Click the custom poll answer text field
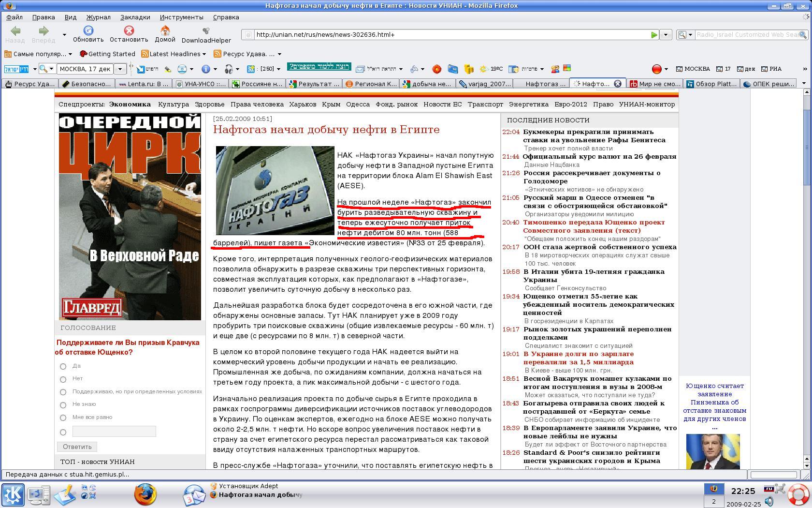The width and height of the screenshot is (812, 508). tap(114, 431)
